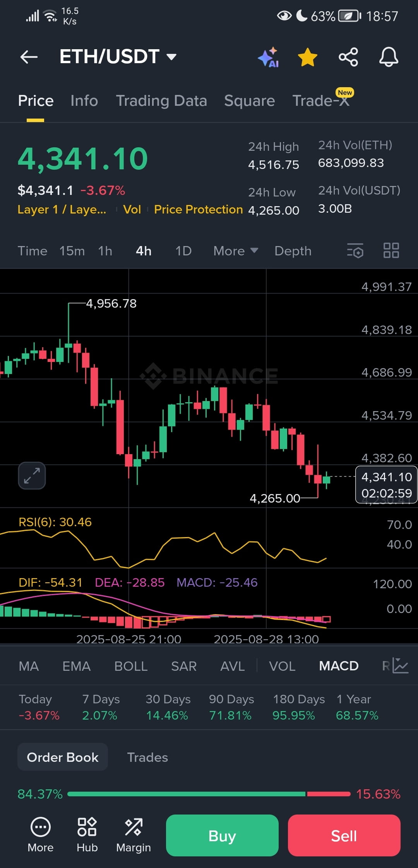Viewport: 418px width, 868px height.
Task: Open the price alert bell icon
Action: click(389, 57)
